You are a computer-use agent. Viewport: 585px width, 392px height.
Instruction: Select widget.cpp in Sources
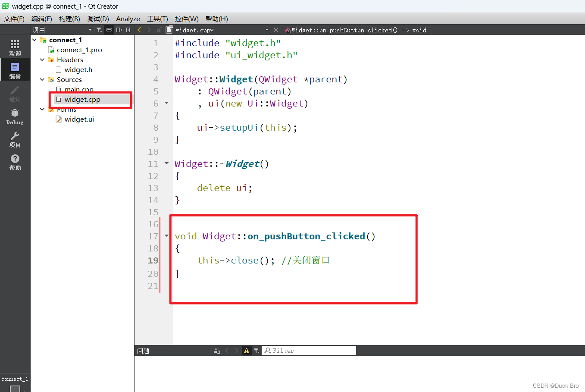coord(82,99)
